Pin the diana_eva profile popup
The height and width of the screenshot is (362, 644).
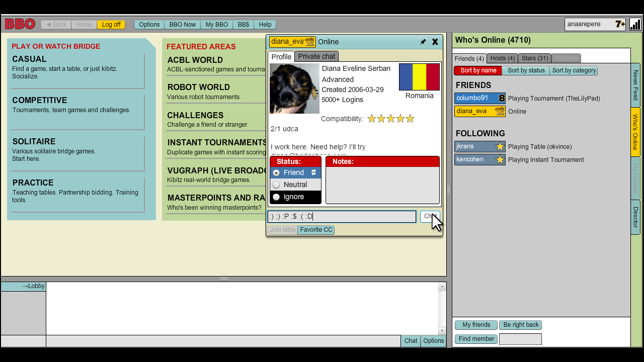click(x=423, y=42)
